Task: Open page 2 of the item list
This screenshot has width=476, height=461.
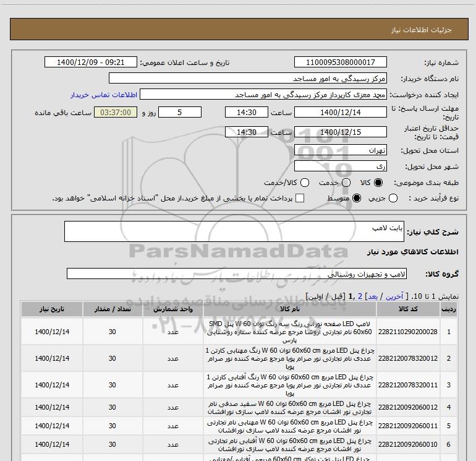Action: (x=360, y=296)
